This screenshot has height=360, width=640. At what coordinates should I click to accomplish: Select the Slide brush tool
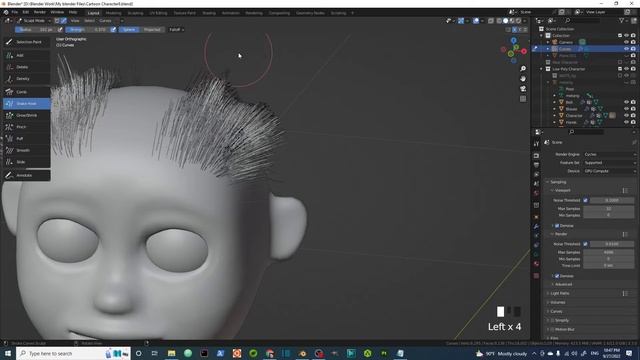(x=27, y=162)
